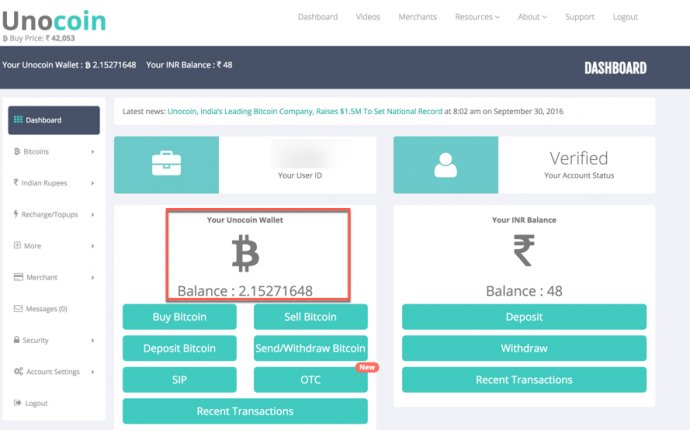
Task: Click Balance : 2.15271648 in wallet panel
Action: pyautogui.click(x=245, y=291)
